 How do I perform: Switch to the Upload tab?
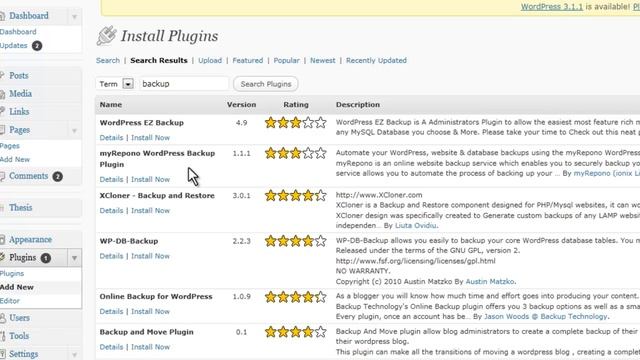[x=210, y=60]
